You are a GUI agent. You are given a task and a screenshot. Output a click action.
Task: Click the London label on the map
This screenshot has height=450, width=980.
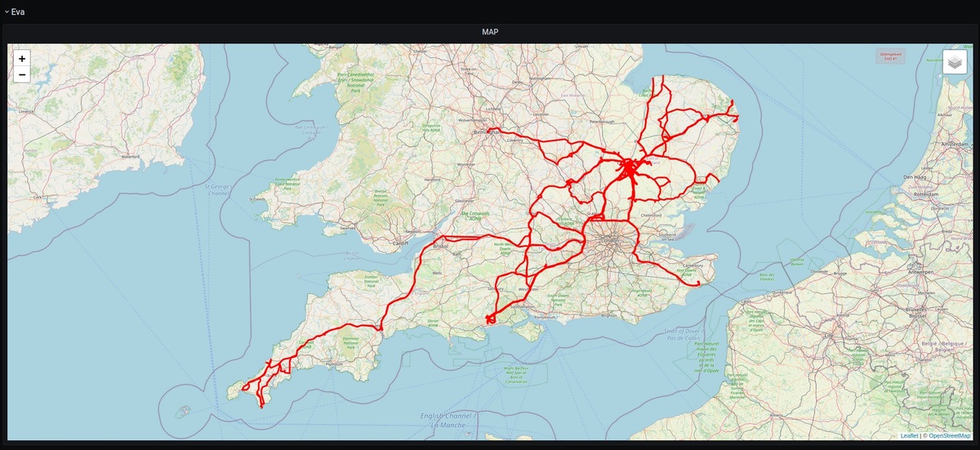click(609, 243)
